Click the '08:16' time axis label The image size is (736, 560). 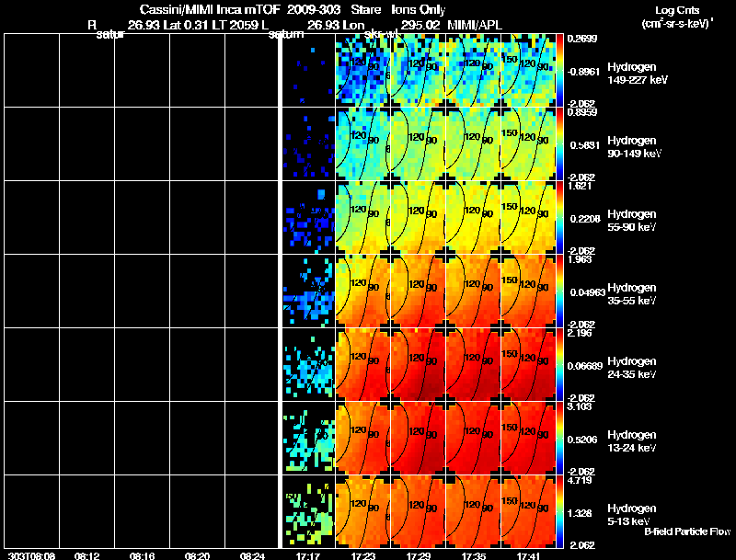[x=143, y=555]
